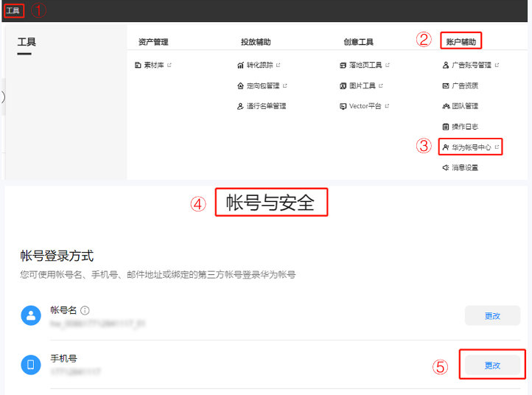This screenshot has height=395, width=532.
Task: Click the 素材库 library icon
Action: [138, 65]
